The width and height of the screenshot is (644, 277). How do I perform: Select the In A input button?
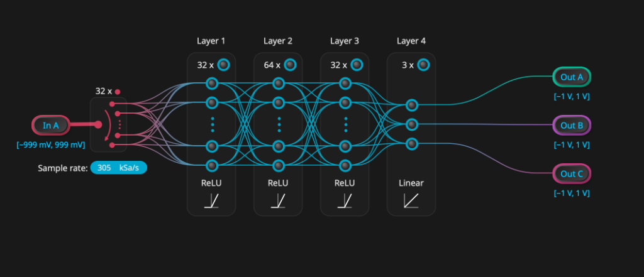pos(51,125)
